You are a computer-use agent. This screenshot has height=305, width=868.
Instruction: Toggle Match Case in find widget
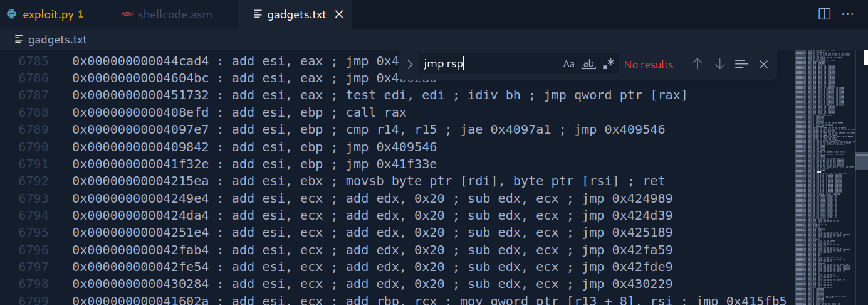(568, 64)
